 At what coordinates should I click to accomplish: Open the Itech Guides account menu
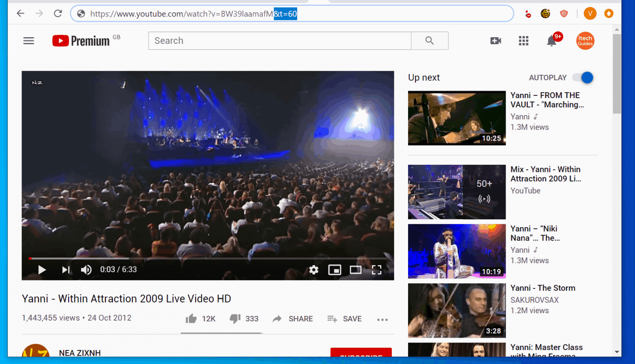click(585, 40)
